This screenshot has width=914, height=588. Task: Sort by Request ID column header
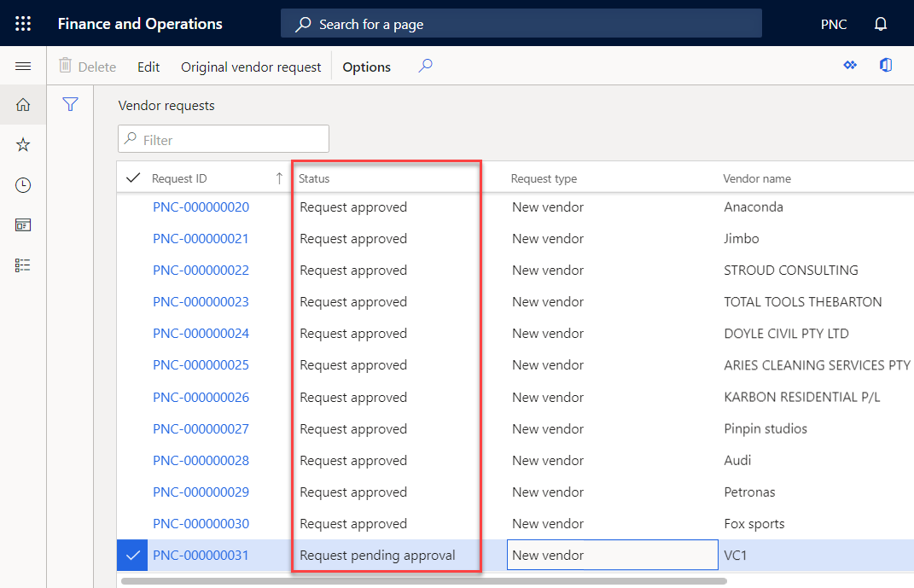point(179,178)
